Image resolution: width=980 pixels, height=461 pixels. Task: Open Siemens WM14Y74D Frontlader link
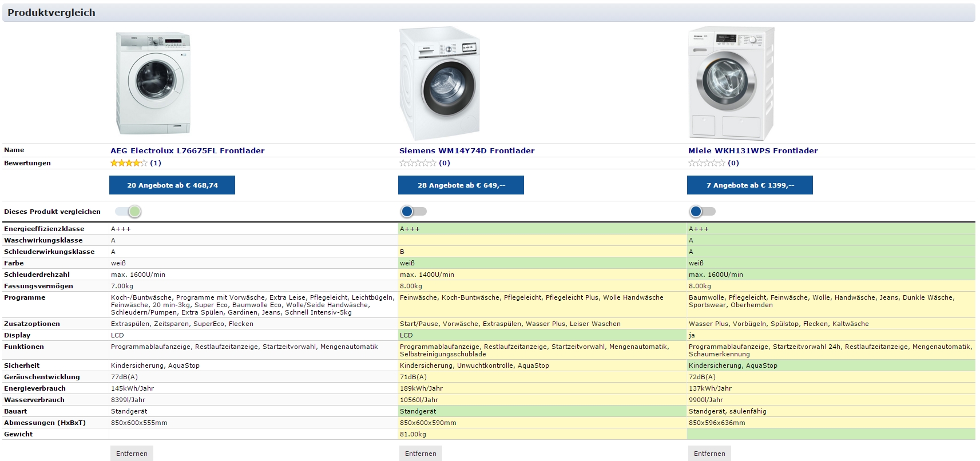467,151
